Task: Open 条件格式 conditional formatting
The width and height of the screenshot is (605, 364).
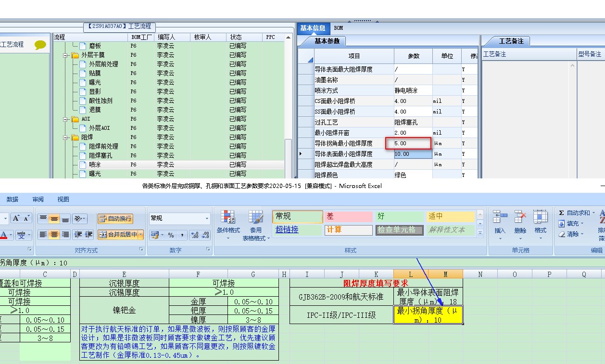Action: (x=228, y=225)
